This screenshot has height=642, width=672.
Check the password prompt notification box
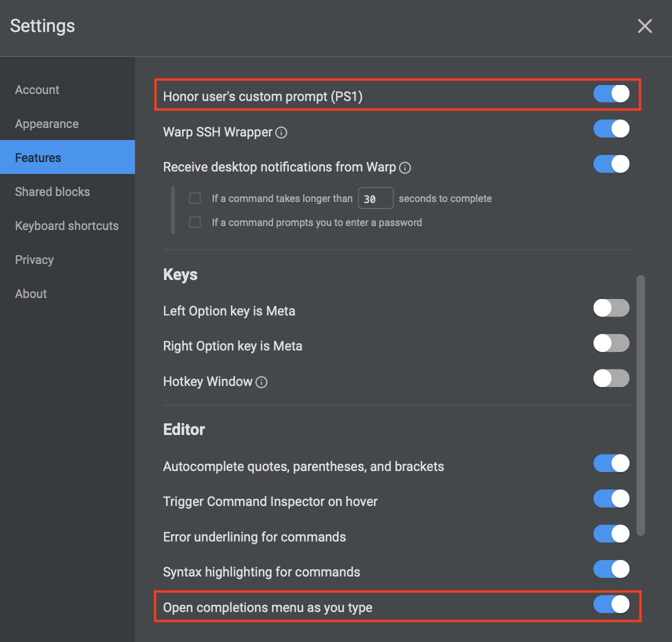195,221
